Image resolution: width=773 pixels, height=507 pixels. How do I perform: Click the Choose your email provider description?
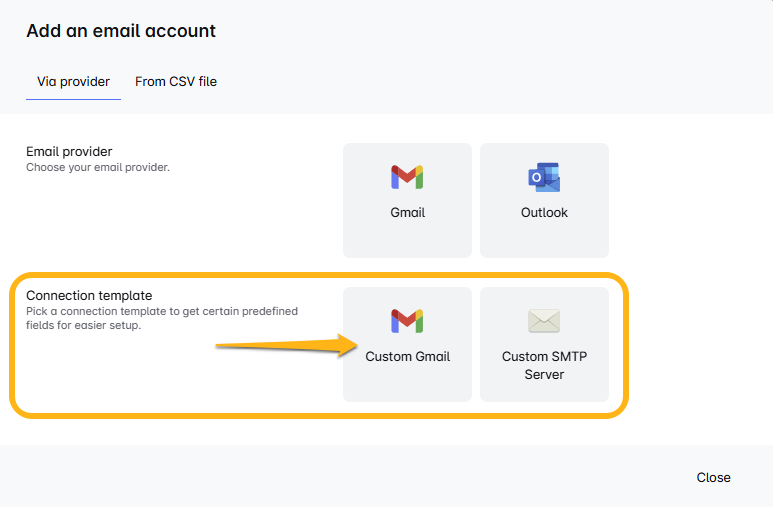click(98, 167)
